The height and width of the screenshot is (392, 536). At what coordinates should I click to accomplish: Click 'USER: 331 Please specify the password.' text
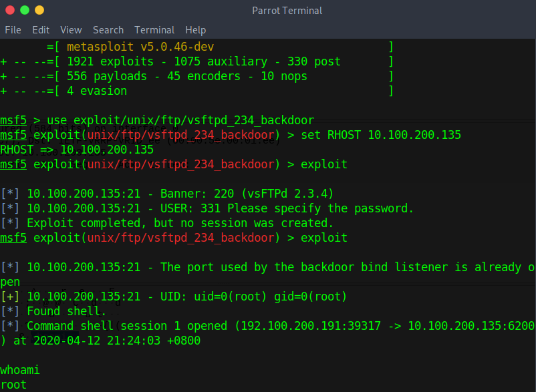(x=287, y=208)
